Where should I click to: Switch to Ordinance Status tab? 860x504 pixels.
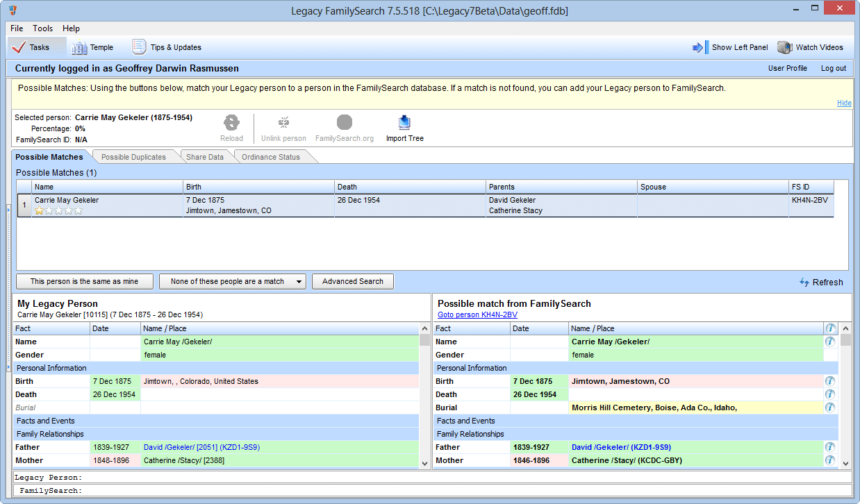click(271, 157)
